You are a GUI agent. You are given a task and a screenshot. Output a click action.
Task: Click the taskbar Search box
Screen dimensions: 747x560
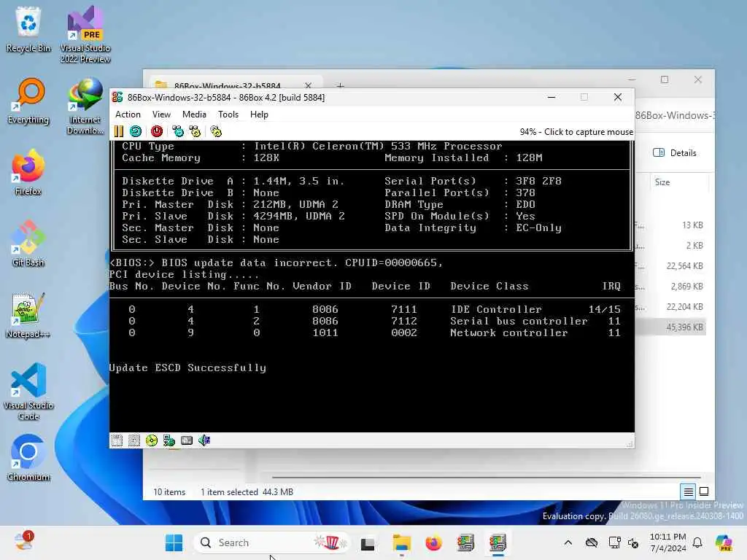pyautogui.click(x=271, y=542)
